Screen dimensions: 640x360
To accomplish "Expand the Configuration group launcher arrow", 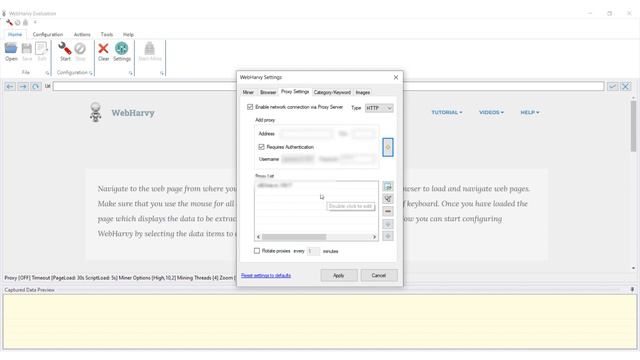I will 91,73.
